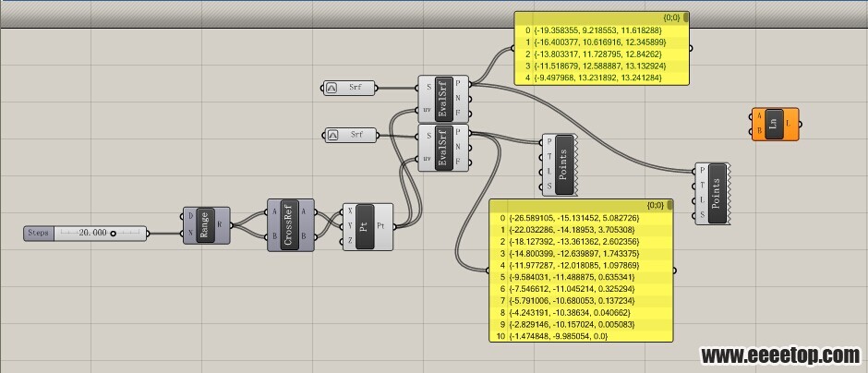Viewport: 868px width, 373px height.
Task: Select the lower EvalSrf component
Action: pyautogui.click(x=444, y=147)
